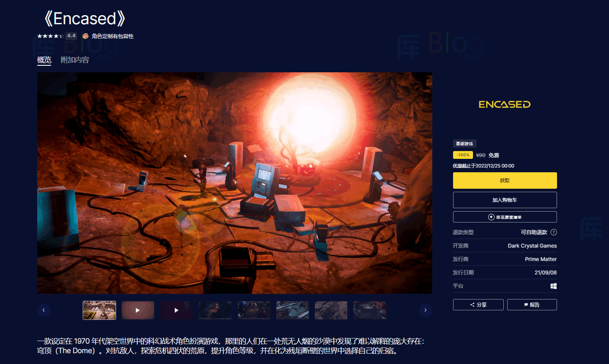
Task: Click the -100% discount badge
Action: [x=463, y=155]
